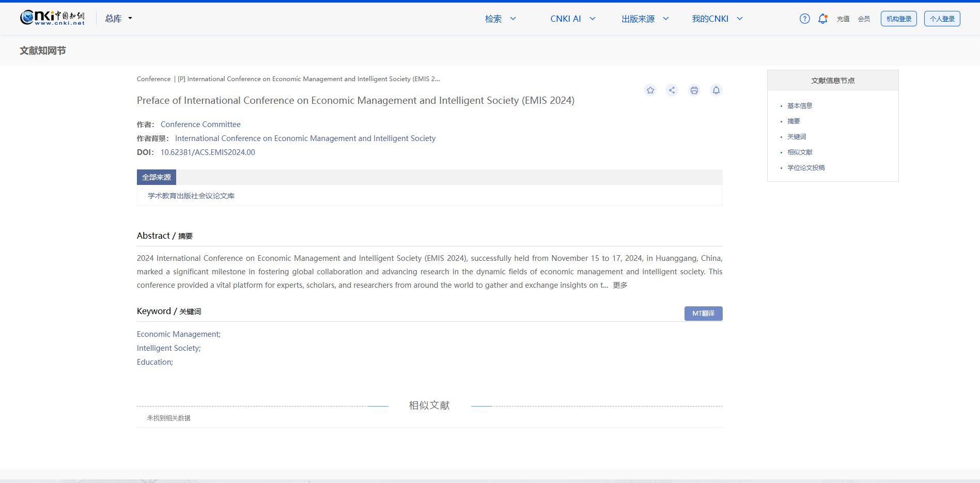The height and width of the screenshot is (483, 980).
Task: Select the 全部来源 tab
Action: coord(157,177)
